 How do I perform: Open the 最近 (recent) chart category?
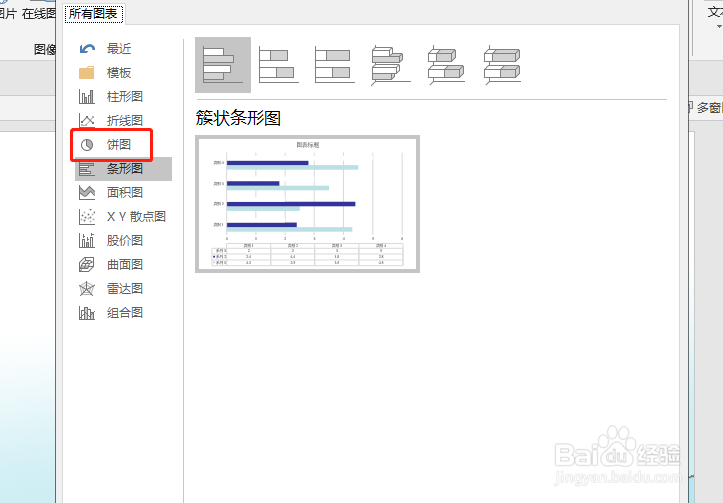[124, 48]
